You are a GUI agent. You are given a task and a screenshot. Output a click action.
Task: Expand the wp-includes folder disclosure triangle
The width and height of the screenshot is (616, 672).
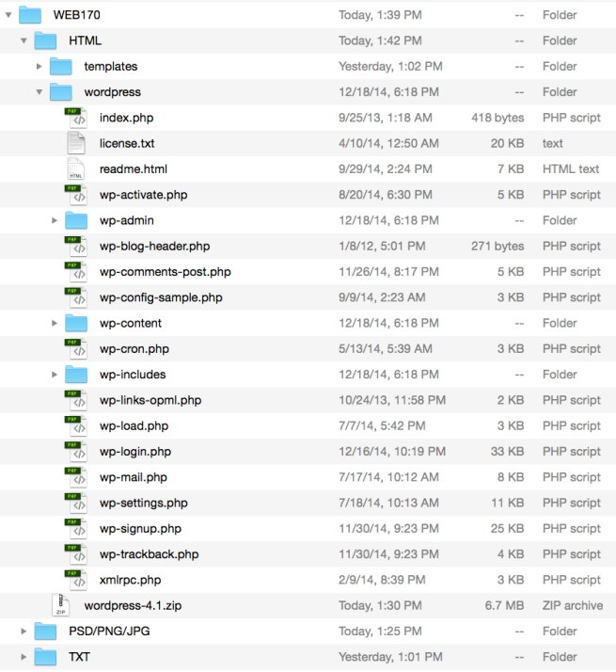[x=55, y=375]
